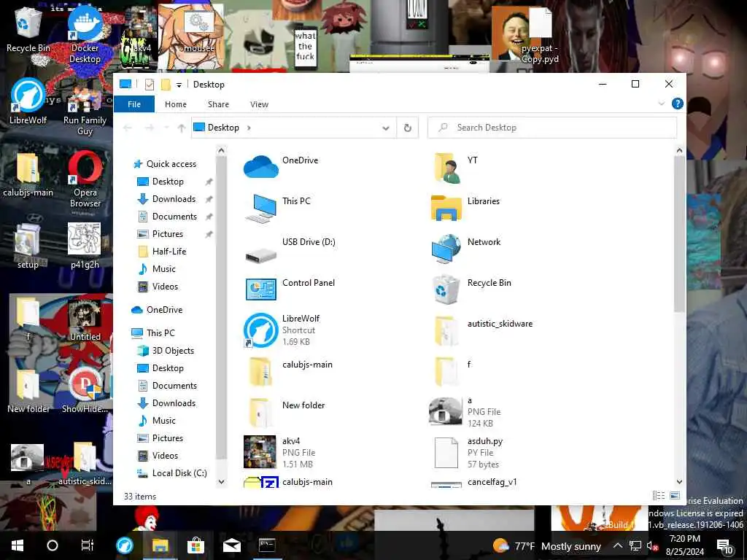Open Mail app from the taskbar
The height and width of the screenshot is (560, 747).
[x=232, y=545]
